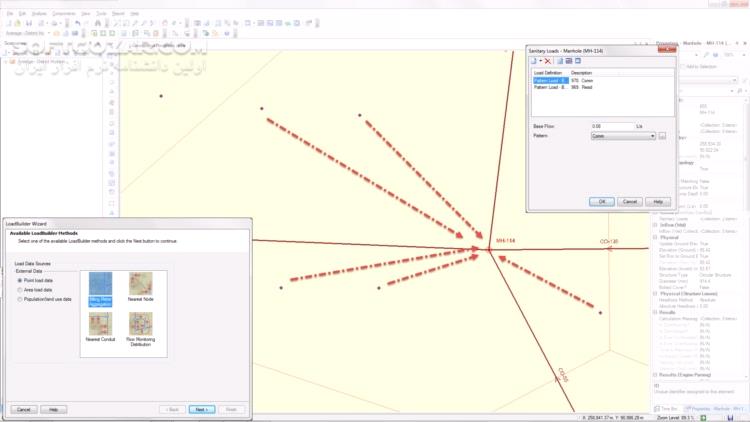Click Base Flow input field

pyautogui.click(x=612, y=126)
